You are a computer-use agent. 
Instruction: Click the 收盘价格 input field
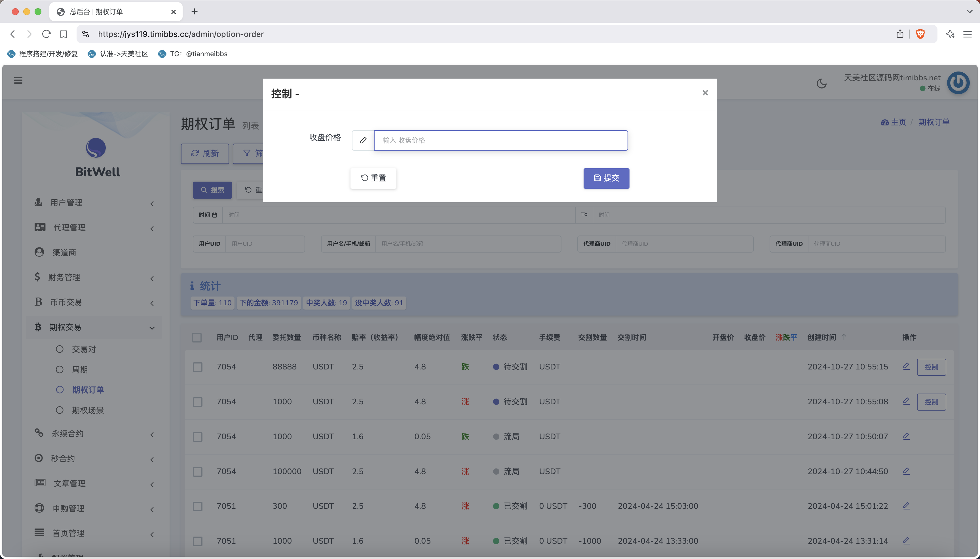coord(501,140)
